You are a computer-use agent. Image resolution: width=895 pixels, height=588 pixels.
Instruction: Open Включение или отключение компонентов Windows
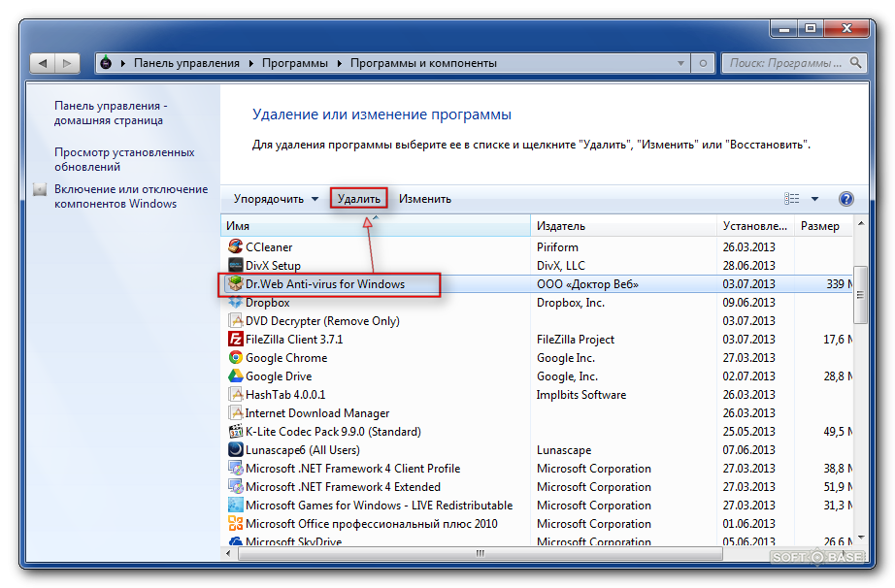pyautogui.click(x=131, y=196)
